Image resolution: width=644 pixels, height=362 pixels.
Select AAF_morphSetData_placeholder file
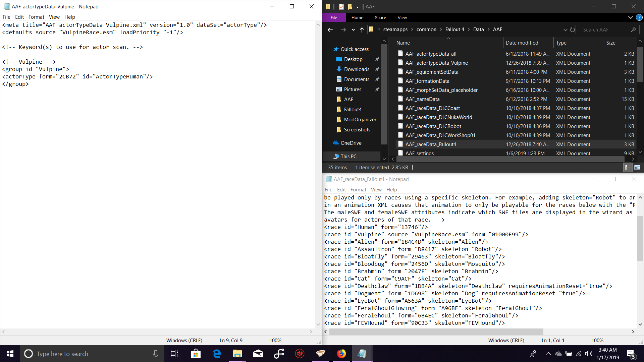point(441,90)
